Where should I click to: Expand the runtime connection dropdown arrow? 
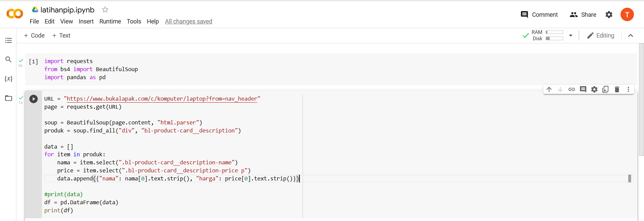coord(571,36)
